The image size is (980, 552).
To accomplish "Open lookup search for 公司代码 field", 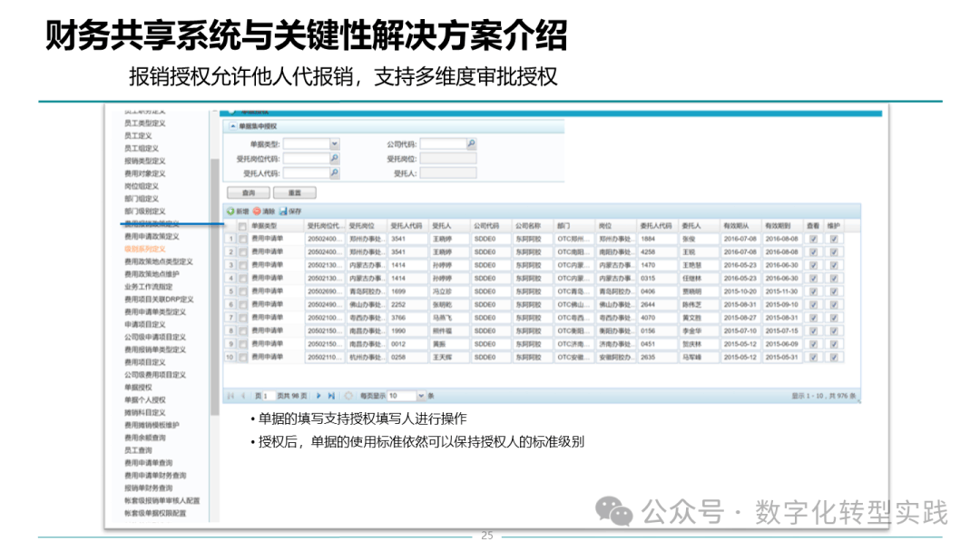I will 471,143.
